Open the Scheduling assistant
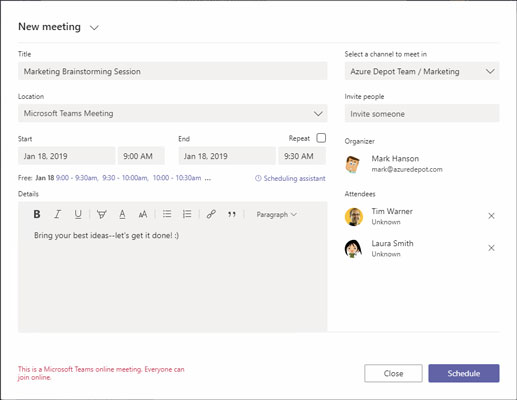This screenshot has height=400, width=517. coord(290,178)
